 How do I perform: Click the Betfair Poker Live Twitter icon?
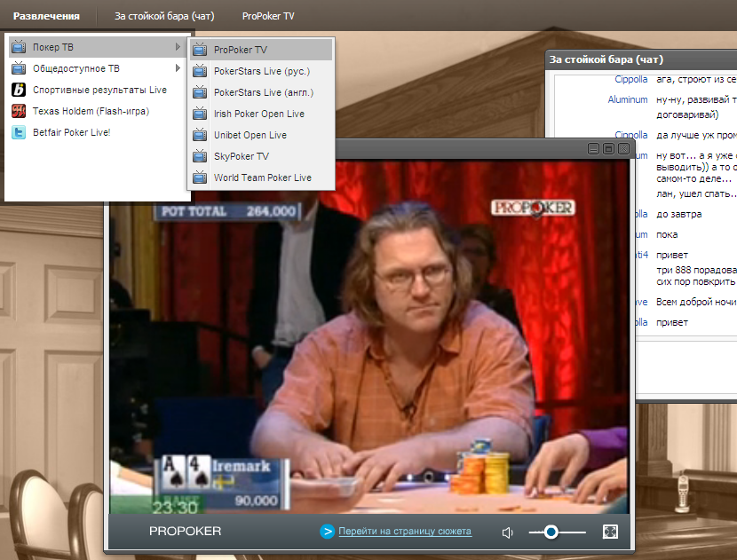point(19,132)
